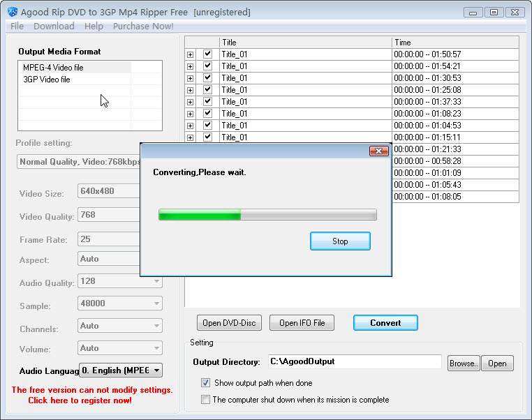Expand the title row ending 01:54:21
532x420 pixels.
[x=191, y=66]
